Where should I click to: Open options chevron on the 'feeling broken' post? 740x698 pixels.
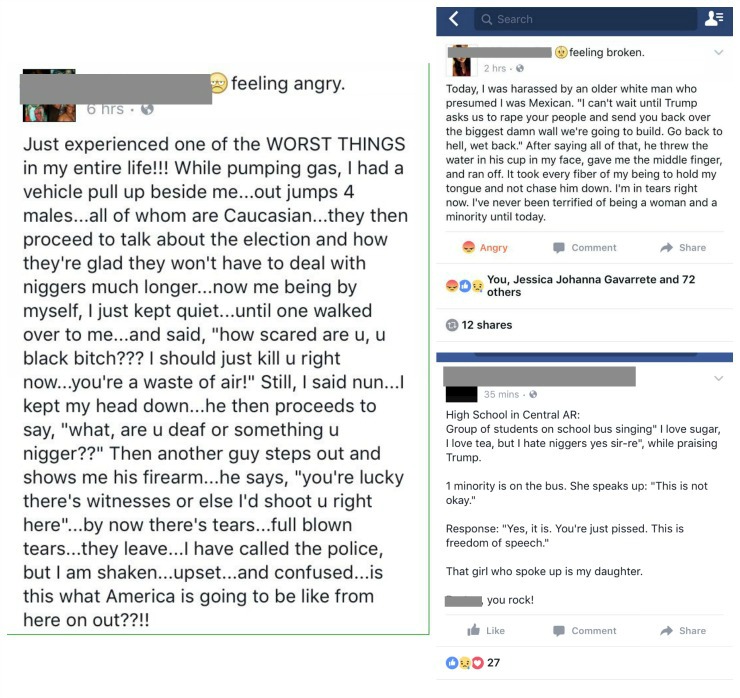coord(718,52)
